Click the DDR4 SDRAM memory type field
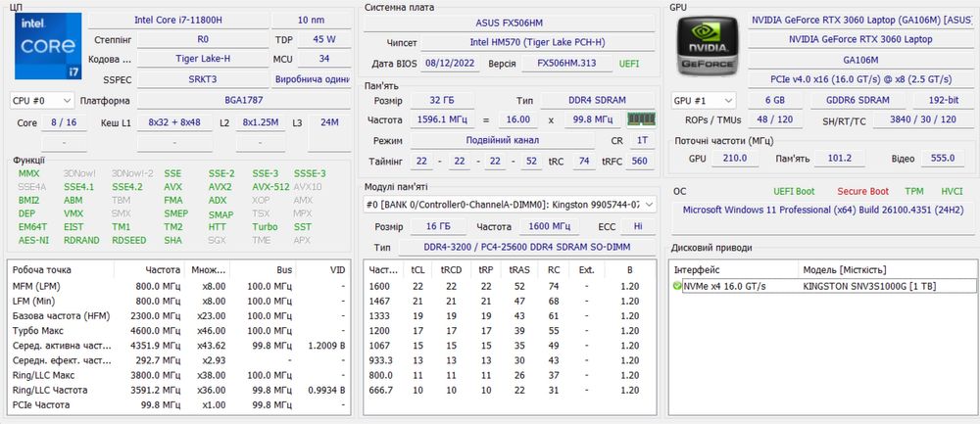The image size is (980, 424). (x=598, y=100)
